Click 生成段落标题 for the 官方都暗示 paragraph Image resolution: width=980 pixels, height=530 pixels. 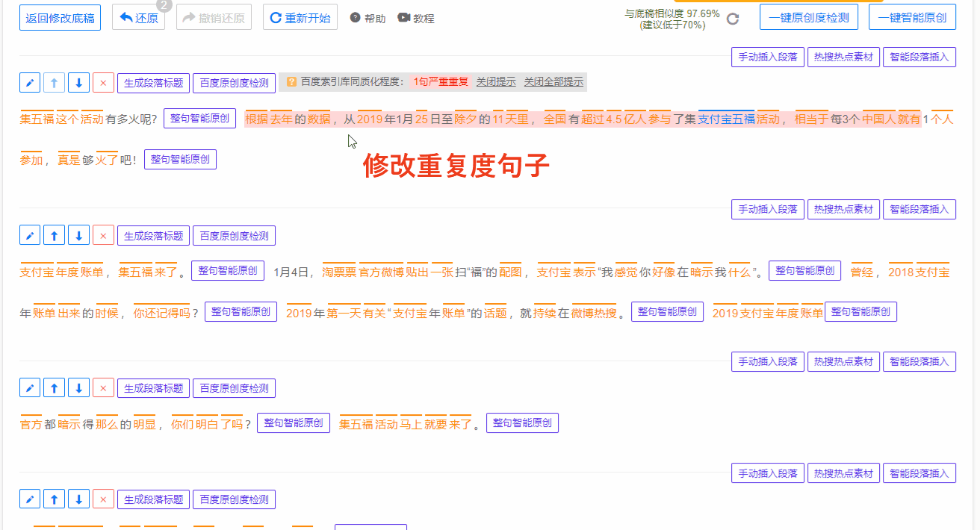click(x=153, y=388)
